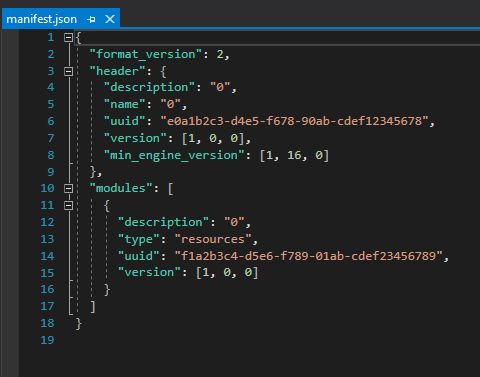Click the "name" key on line 5

tap(125, 104)
